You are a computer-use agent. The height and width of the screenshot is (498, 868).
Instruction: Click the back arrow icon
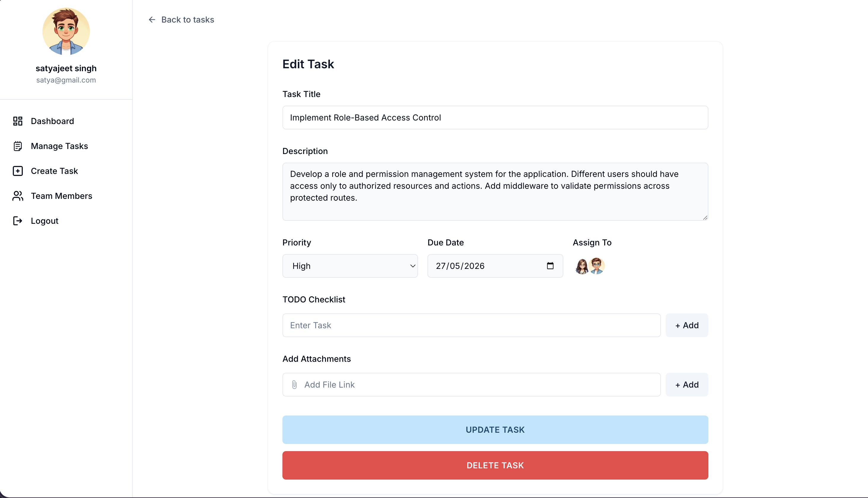coord(152,20)
